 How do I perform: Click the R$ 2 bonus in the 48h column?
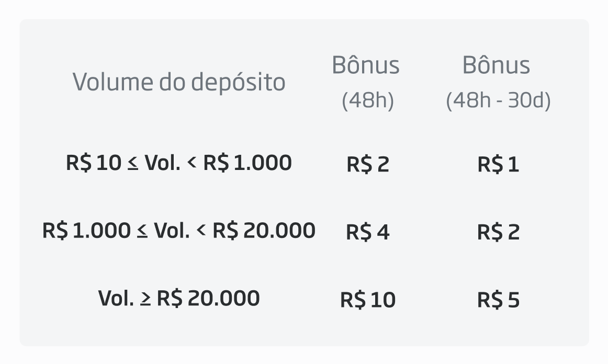coord(368,164)
